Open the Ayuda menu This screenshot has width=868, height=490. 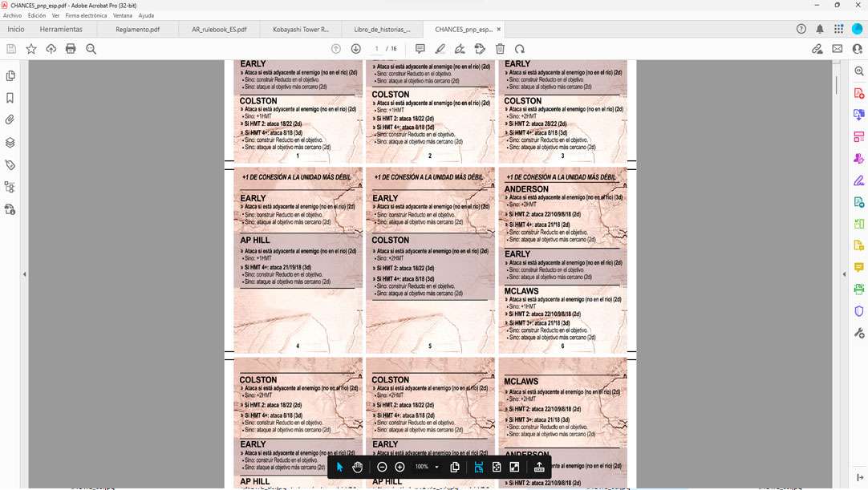[x=146, y=15]
